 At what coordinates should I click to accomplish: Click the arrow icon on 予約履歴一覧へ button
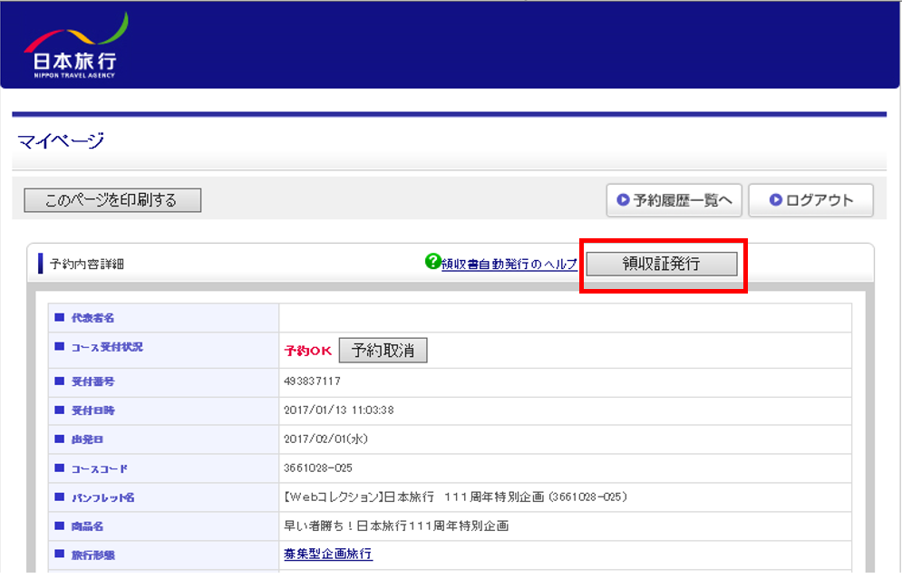pos(623,200)
